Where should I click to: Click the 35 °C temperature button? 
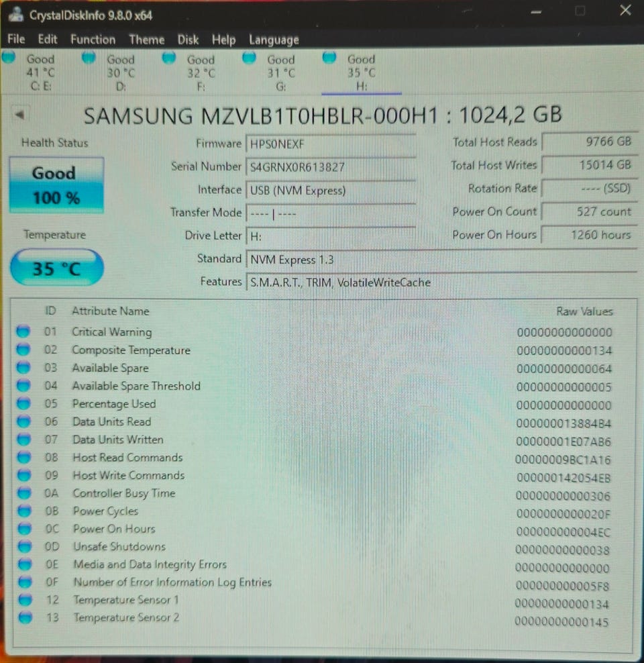point(56,268)
